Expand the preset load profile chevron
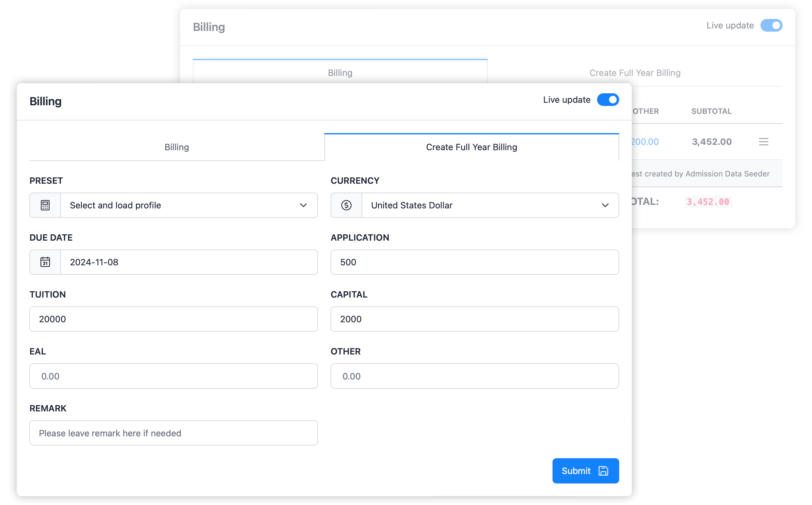Image resolution: width=812 pixels, height=505 pixels. pos(303,205)
